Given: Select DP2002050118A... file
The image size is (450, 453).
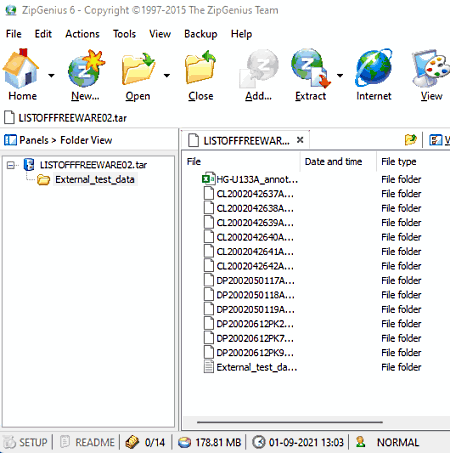Looking at the screenshot, I should (x=255, y=295).
